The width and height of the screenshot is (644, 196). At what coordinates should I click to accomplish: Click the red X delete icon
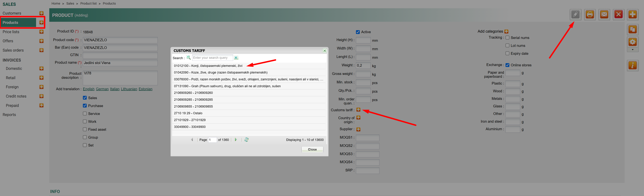coord(618,14)
